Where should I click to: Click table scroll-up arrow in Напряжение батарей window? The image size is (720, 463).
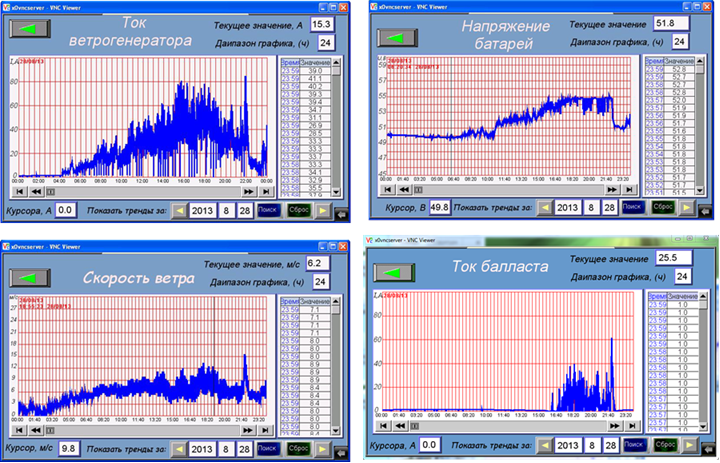click(x=700, y=61)
